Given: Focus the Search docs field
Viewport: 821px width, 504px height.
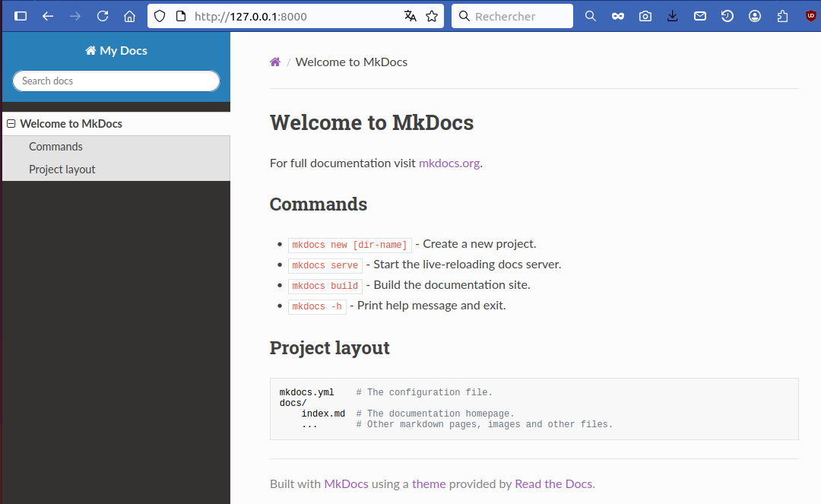Looking at the screenshot, I should [x=116, y=81].
